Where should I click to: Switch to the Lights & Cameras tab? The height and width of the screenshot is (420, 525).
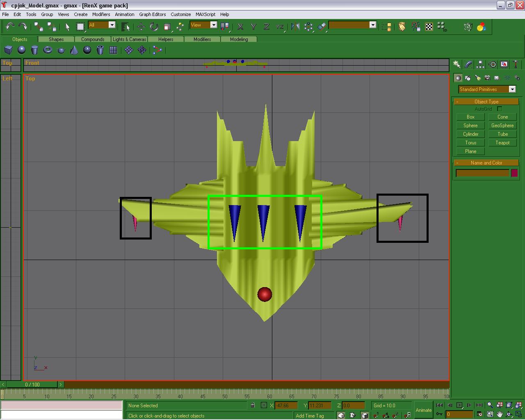click(129, 39)
